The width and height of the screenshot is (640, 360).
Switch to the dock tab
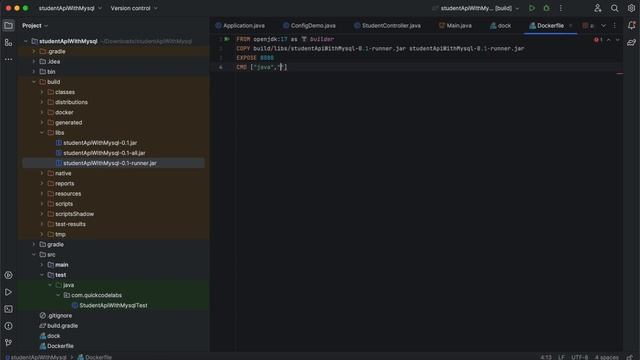tap(500, 25)
